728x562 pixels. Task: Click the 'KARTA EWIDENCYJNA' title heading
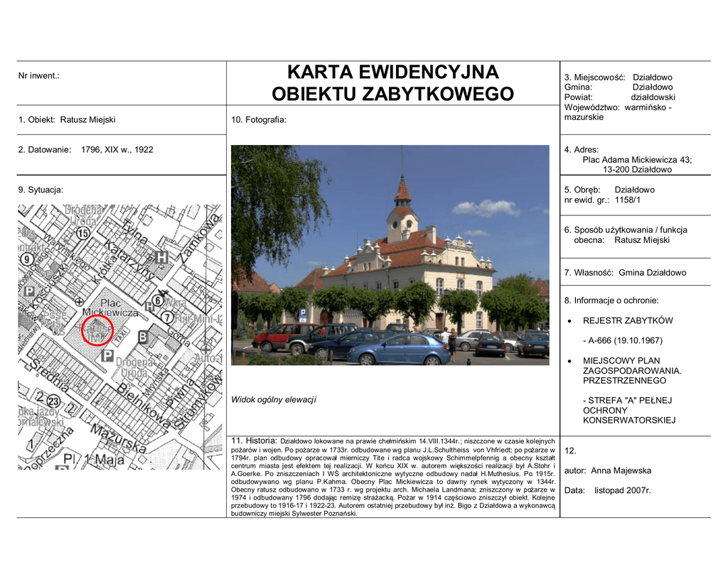point(392,72)
